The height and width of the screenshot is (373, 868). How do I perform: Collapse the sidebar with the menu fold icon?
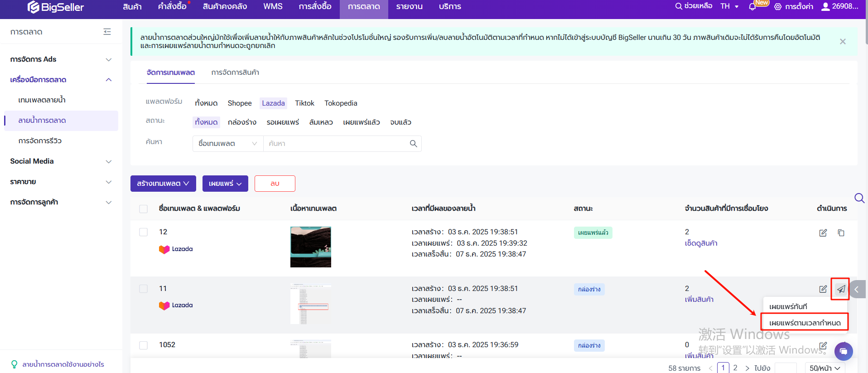tap(107, 32)
